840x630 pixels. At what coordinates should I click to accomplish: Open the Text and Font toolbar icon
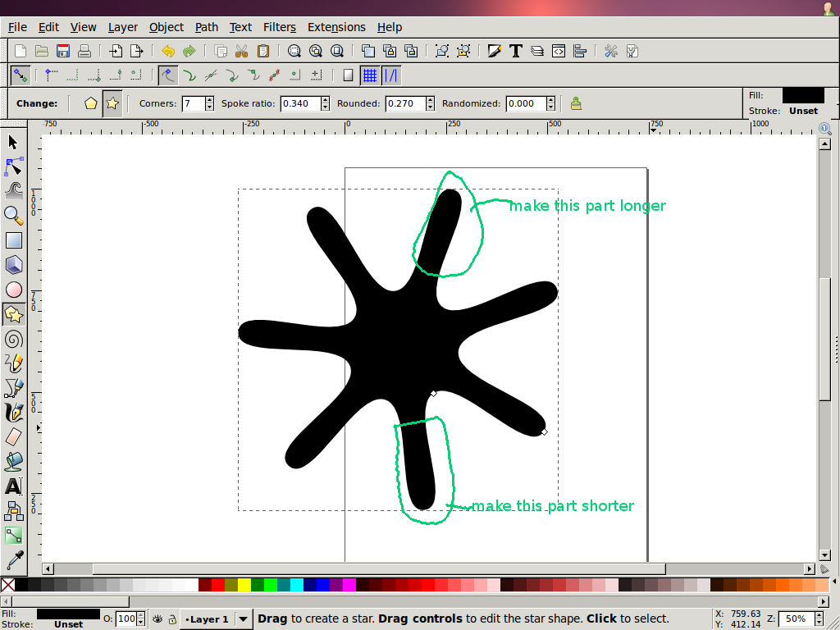(x=515, y=50)
